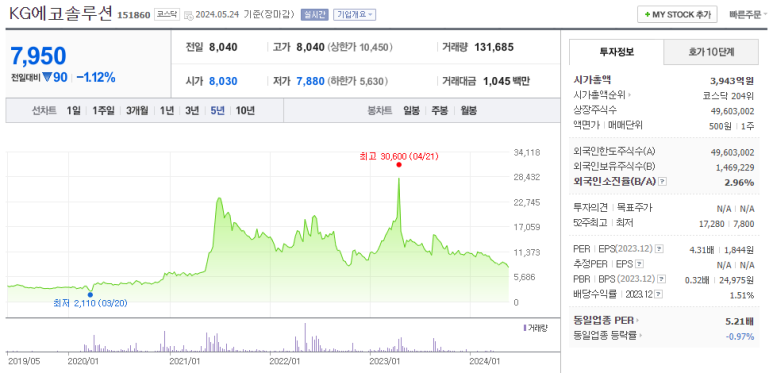The image size is (773, 373).
Task: Click the 시가 value 8,030
Action: [x=223, y=81]
